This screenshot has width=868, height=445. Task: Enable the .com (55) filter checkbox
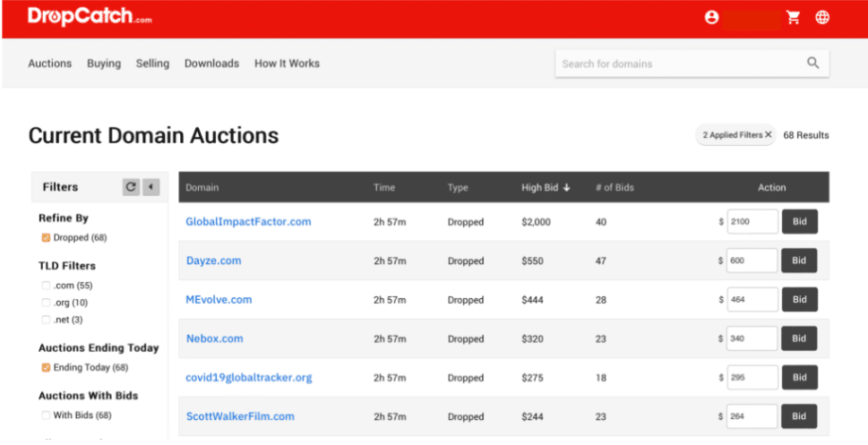(x=46, y=286)
